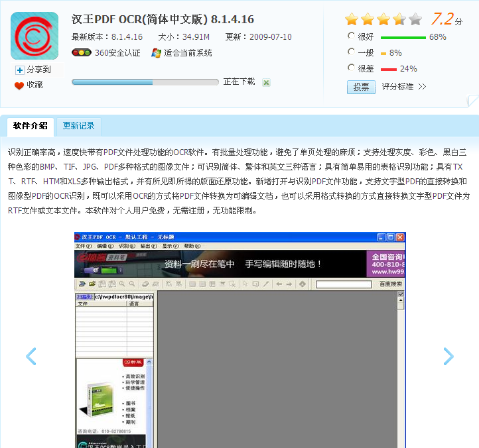
Task: Select the 很差 rating radio button
Action: coord(351,68)
